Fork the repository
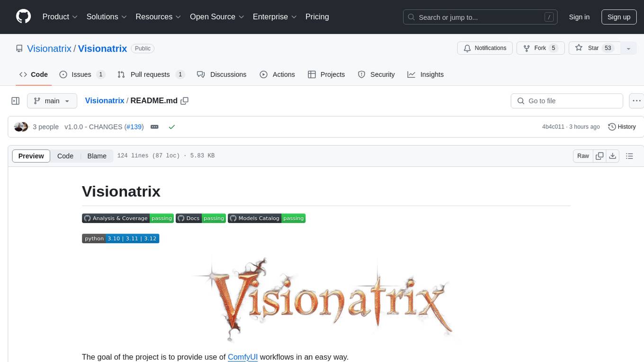644x362 pixels. pyautogui.click(x=540, y=48)
